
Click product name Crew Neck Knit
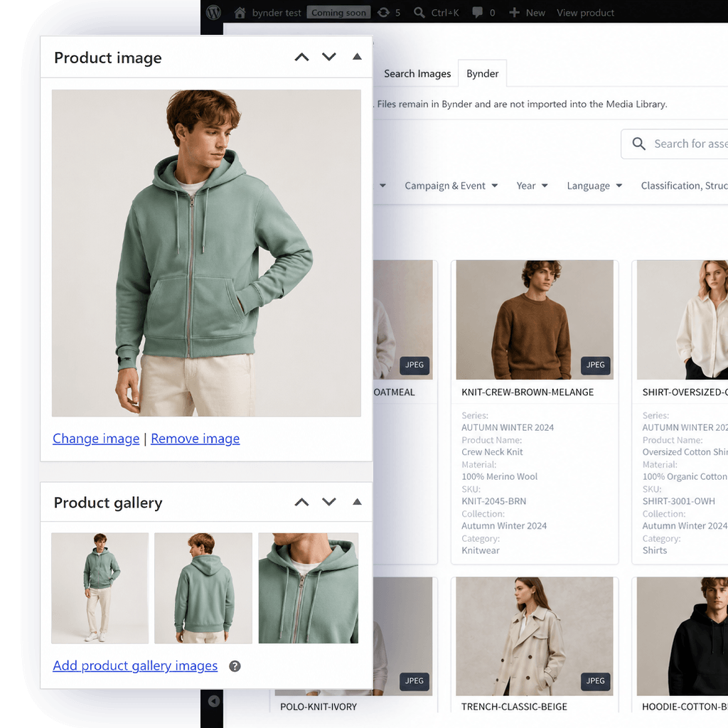pyautogui.click(x=492, y=452)
